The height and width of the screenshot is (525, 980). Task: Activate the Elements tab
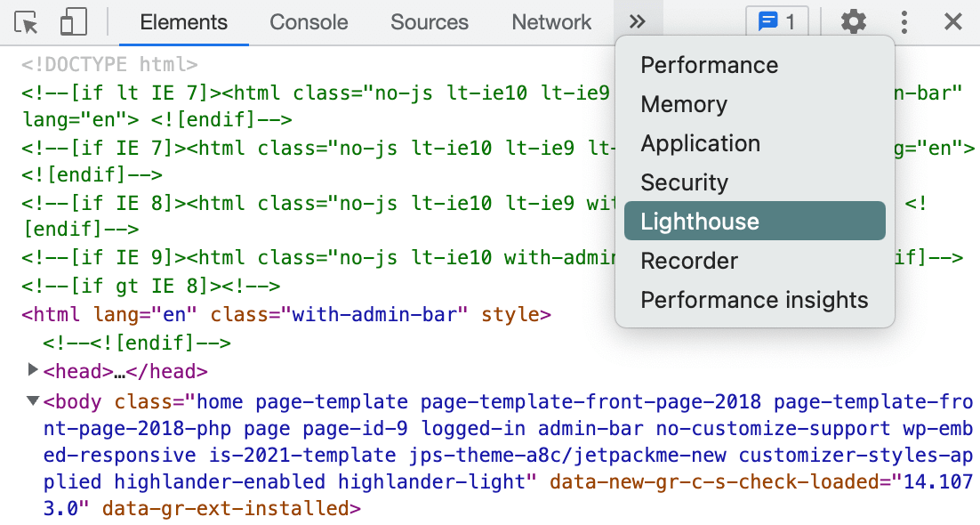[183, 22]
